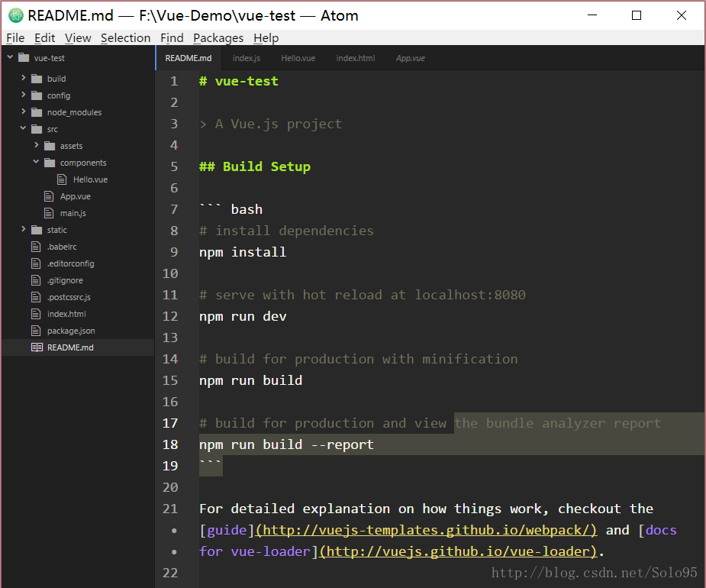This screenshot has width=706, height=588.
Task: Click the vuejs-templates webpack guide URL
Action: (x=426, y=530)
